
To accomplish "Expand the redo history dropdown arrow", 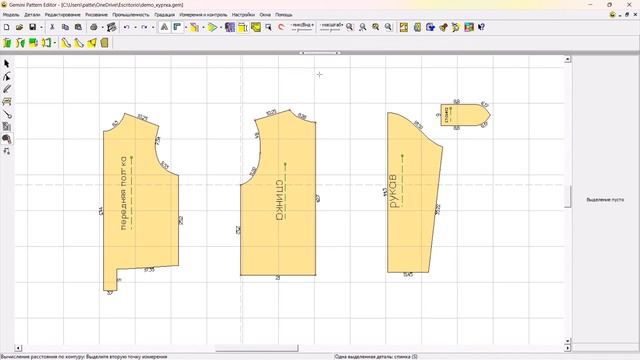I will point(153,27).
